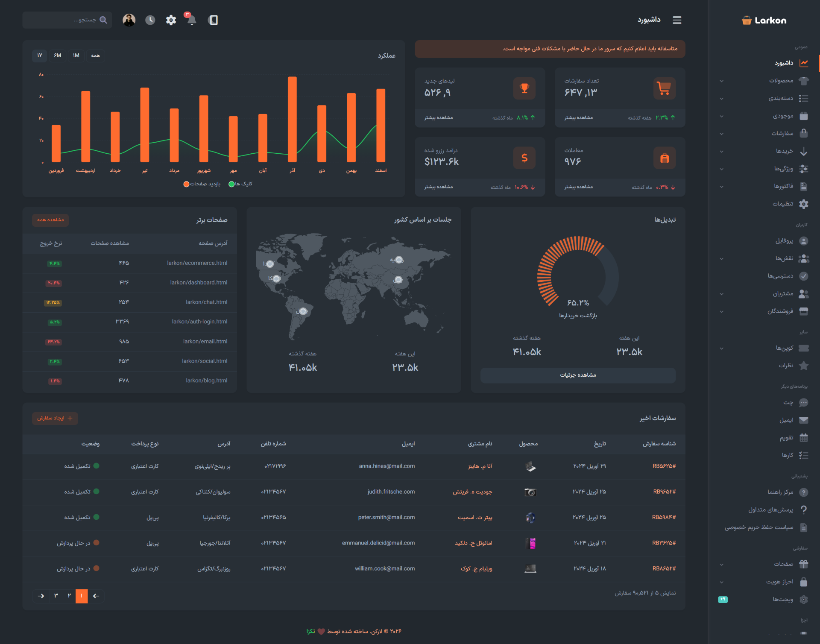Viewport: 820px width, 644px height.
Task: Click the shopping cart orders icon
Action: coord(665,88)
